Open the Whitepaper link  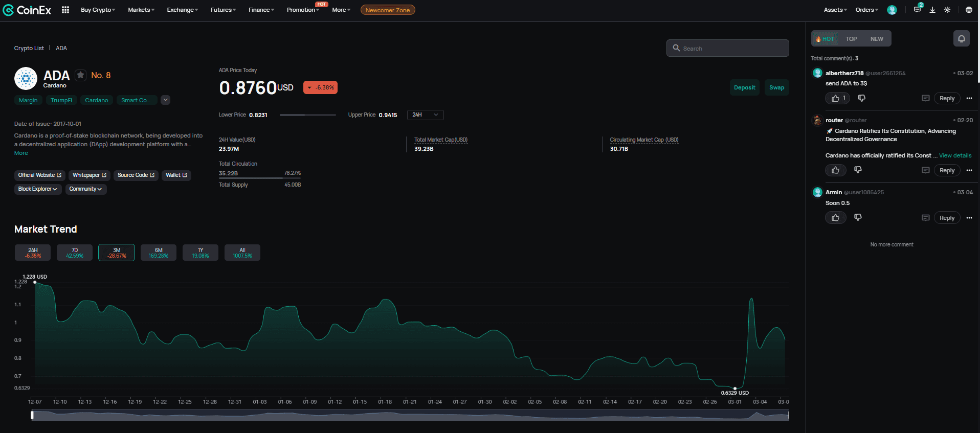pos(90,175)
